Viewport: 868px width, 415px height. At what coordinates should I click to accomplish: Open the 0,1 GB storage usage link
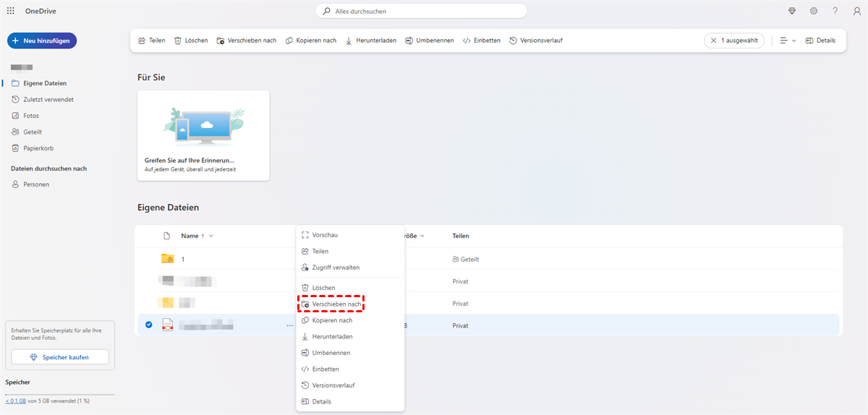[x=15, y=401]
